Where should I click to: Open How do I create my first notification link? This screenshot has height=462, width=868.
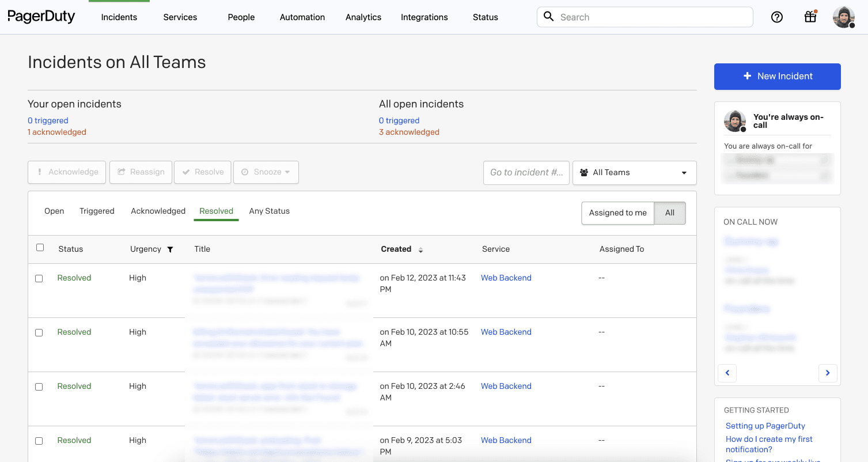(769, 444)
